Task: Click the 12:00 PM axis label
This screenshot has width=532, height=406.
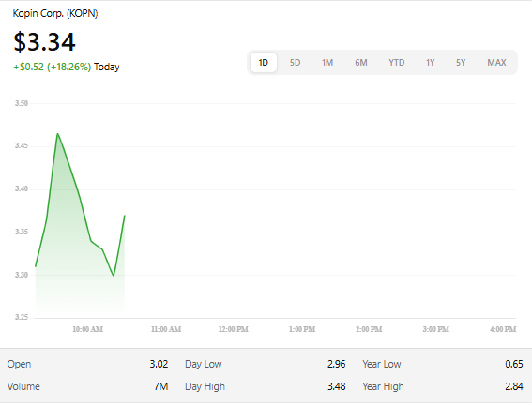Action: coord(234,329)
